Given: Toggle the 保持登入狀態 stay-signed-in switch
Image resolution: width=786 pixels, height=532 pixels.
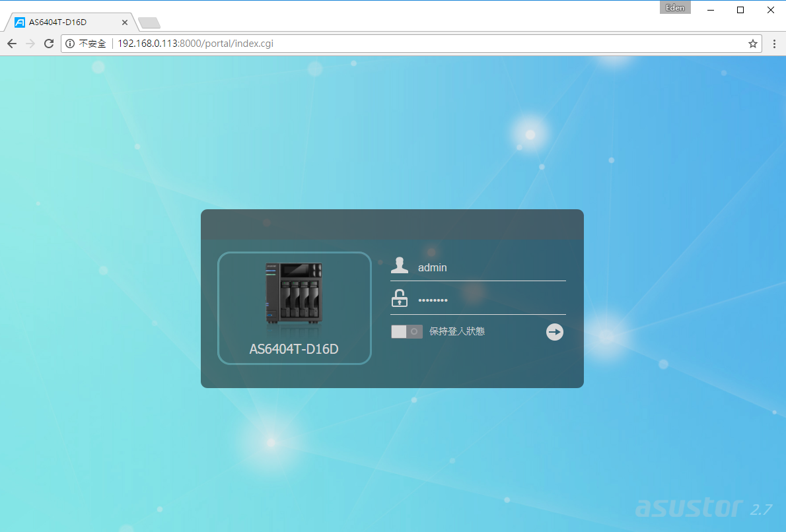Looking at the screenshot, I should point(406,331).
